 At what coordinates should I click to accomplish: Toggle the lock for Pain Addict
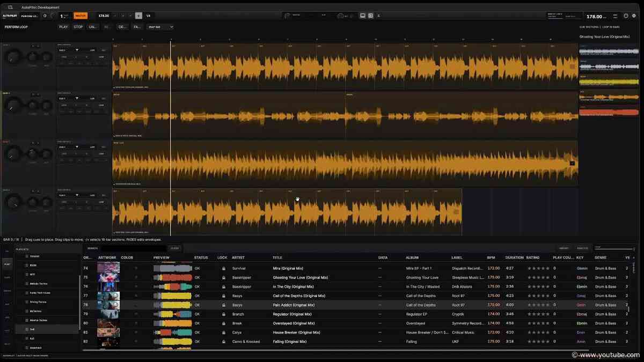click(223, 305)
